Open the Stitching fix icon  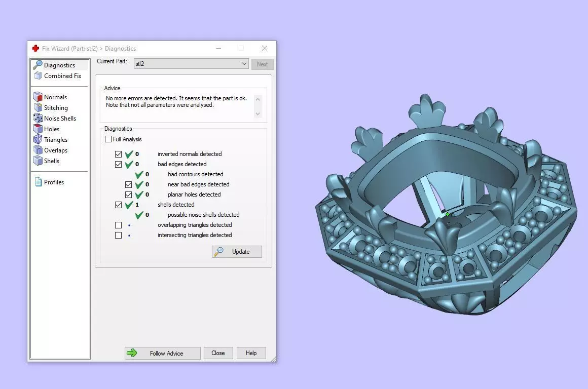(x=38, y=107)
